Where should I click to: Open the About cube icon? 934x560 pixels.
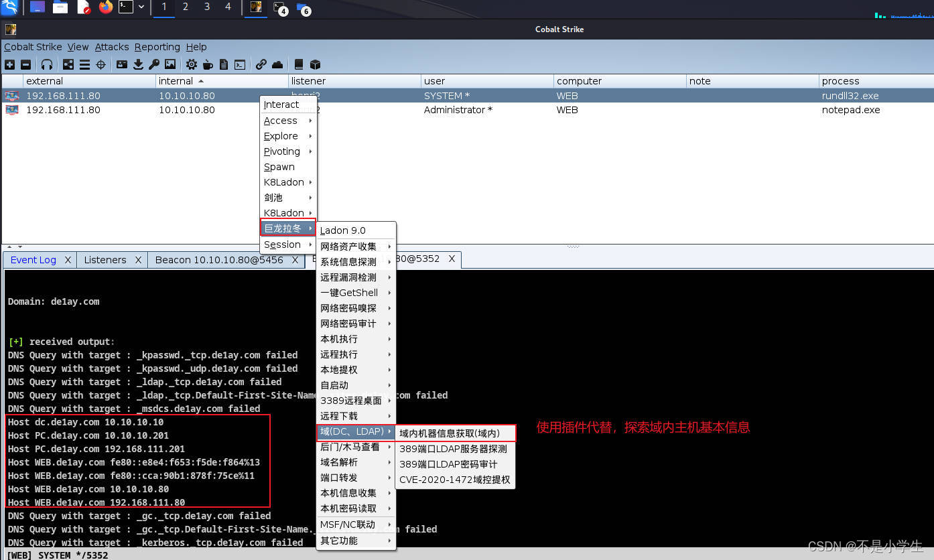(315, 64)
